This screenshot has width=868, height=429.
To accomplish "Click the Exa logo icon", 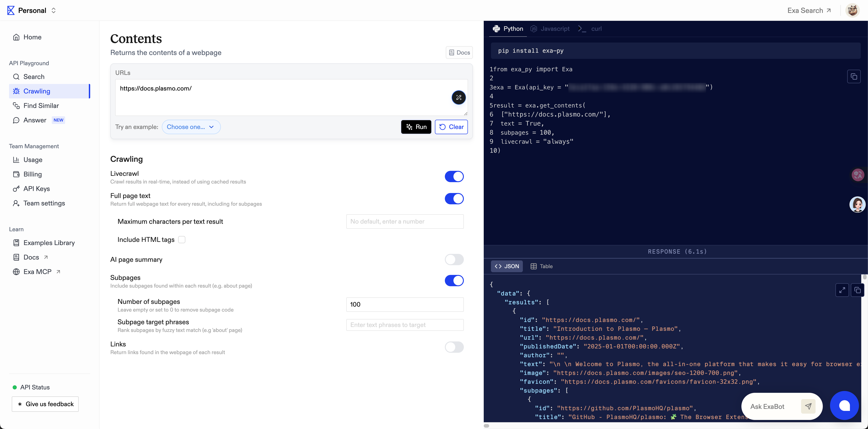I will 11,10.
